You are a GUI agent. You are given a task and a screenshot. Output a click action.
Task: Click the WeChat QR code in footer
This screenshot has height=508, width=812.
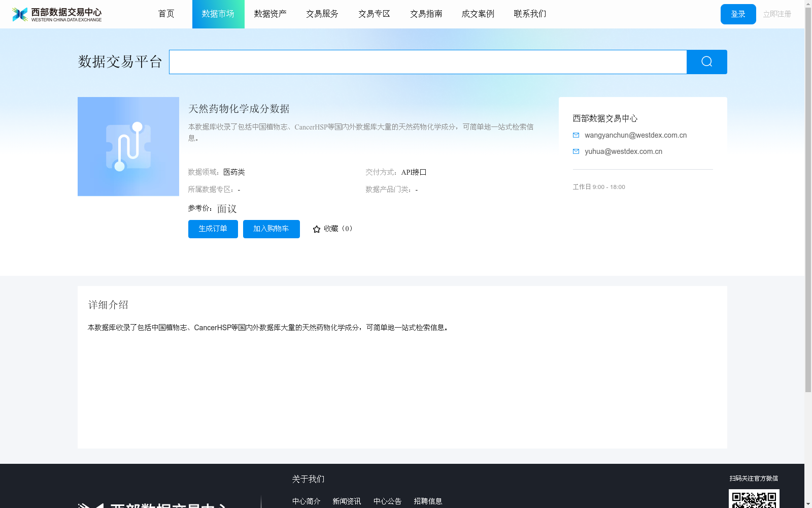(754, 499)
